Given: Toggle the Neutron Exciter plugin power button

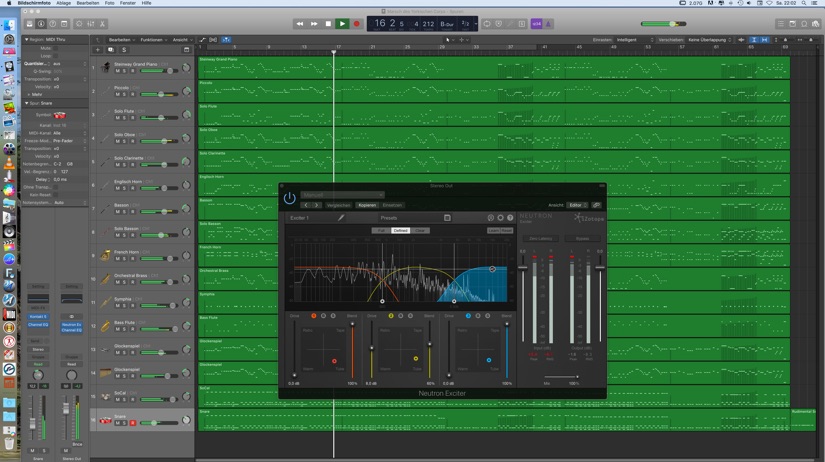Looking at the screenshot, I should 289,198.
